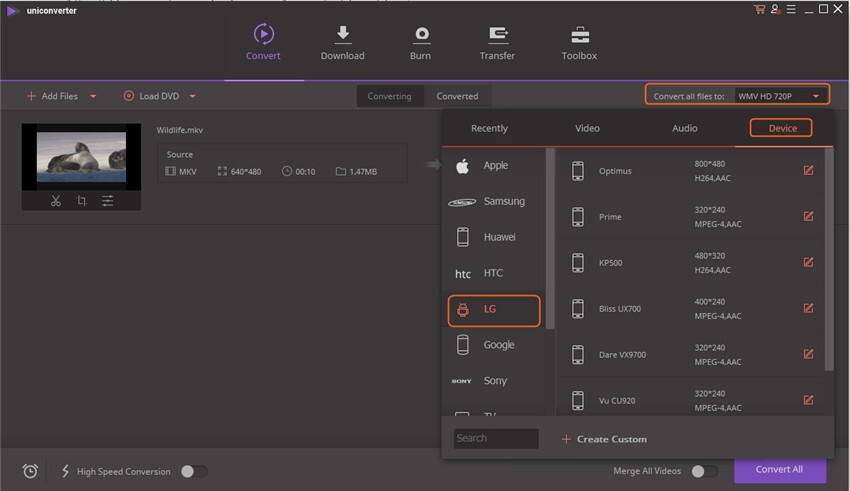Click the brand list scrollbar
This screenshot has height=491, width=850.
tap(550, 238)
